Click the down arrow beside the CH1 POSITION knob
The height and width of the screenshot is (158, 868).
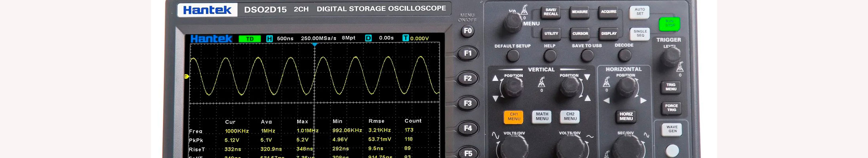(x=495, y=98)
